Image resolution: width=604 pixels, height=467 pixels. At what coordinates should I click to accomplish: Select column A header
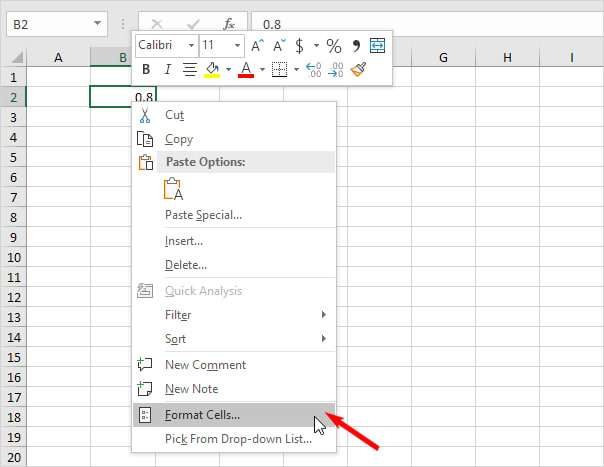tap(58, 57)
